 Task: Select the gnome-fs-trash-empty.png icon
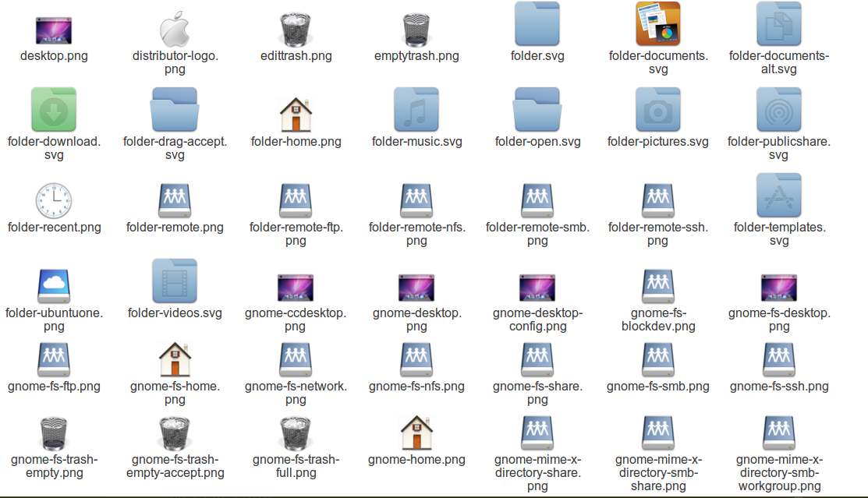tap(54, 433)
